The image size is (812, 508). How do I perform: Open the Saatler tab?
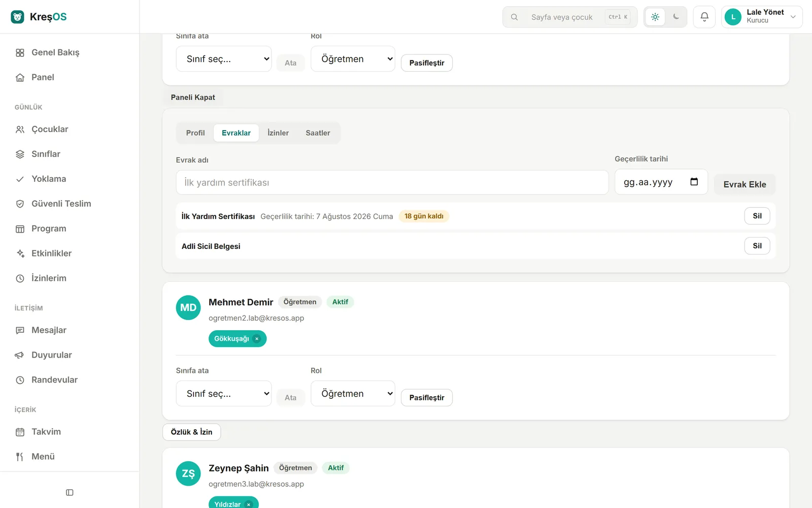point(318,133)
